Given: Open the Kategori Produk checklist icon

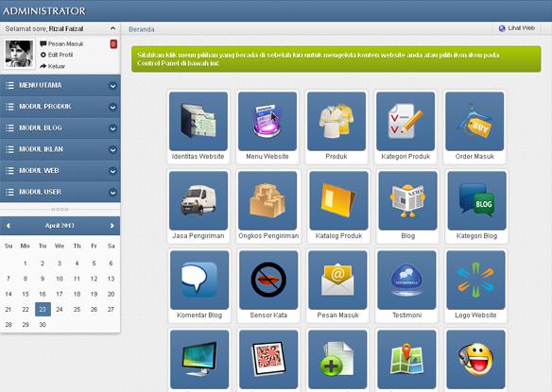Looking at the screenshot, I should pyautogui.click(x=405, y=122).
